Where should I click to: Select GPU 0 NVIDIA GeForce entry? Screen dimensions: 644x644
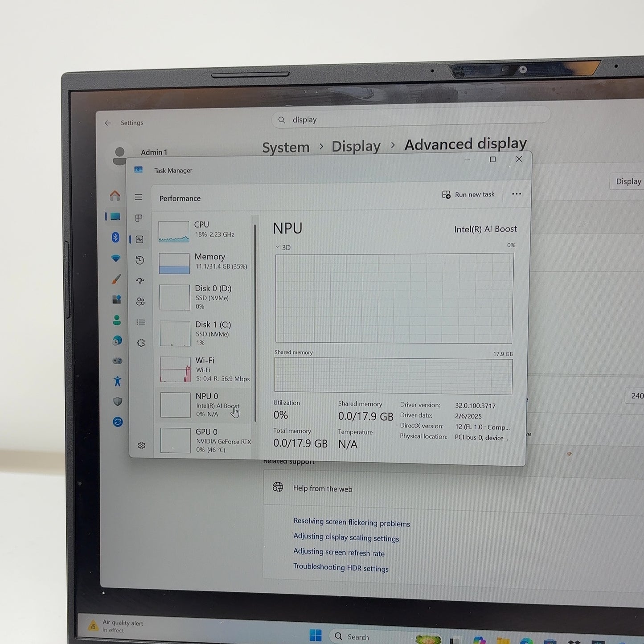point(205,441)
